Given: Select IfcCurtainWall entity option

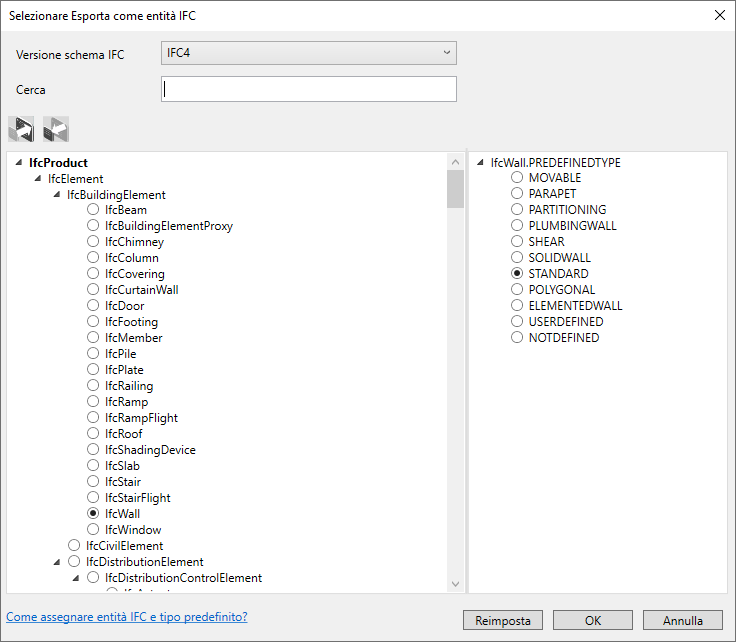Looking at the screenshot, I should coord(93,290).
